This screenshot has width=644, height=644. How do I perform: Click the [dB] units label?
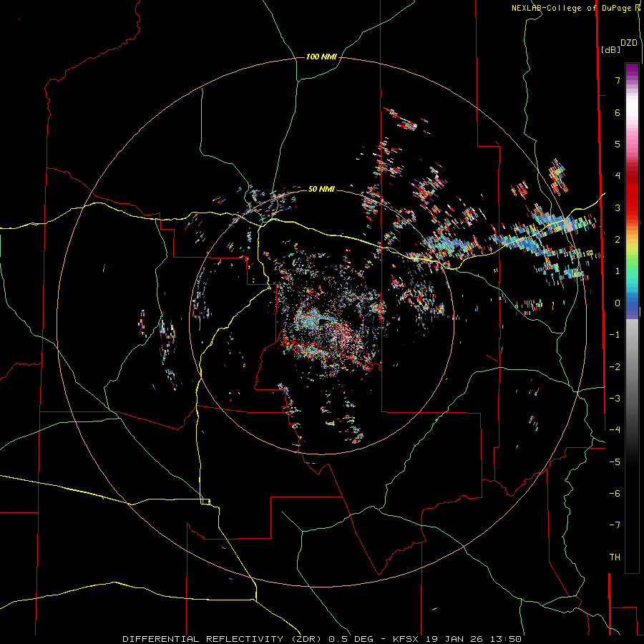click(610, 49)
